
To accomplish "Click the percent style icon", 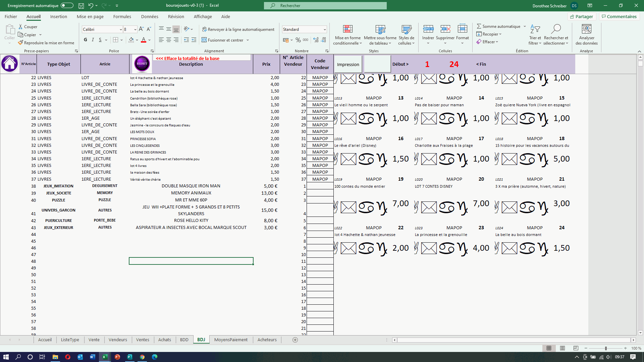I will (x=298, y=40).
